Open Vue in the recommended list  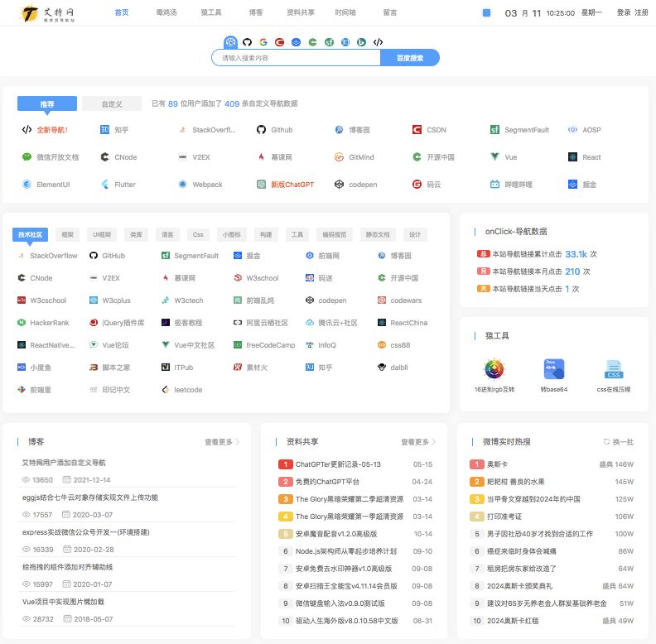click(x=504, y=157)
